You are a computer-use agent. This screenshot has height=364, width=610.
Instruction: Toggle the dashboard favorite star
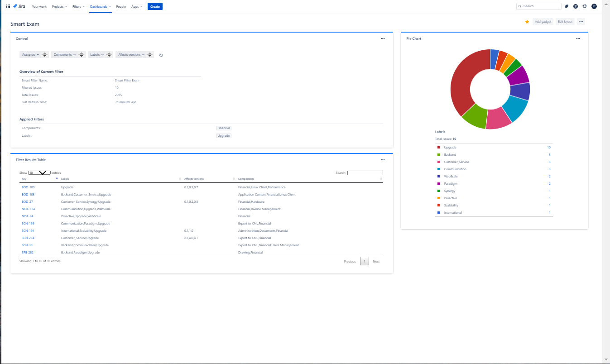[x=527, y=22]
